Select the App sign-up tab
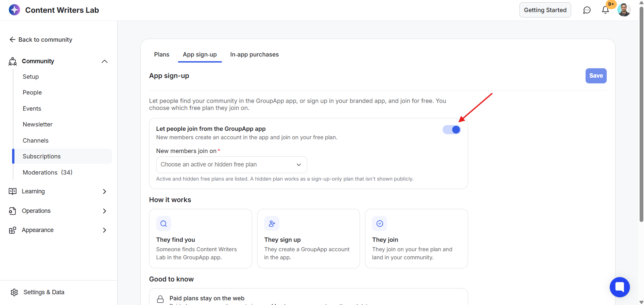 (x=200, y=54)
